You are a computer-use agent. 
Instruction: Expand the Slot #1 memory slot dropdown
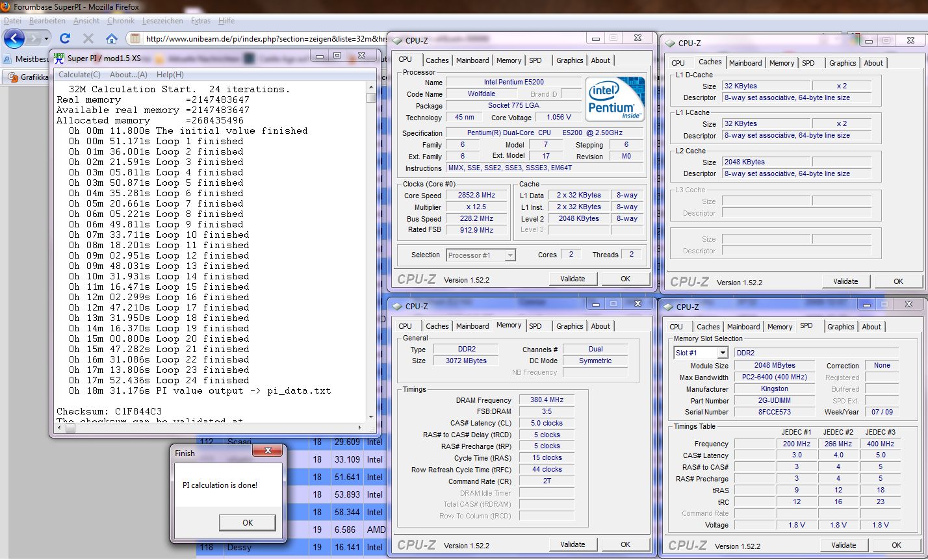click(723, 353)
